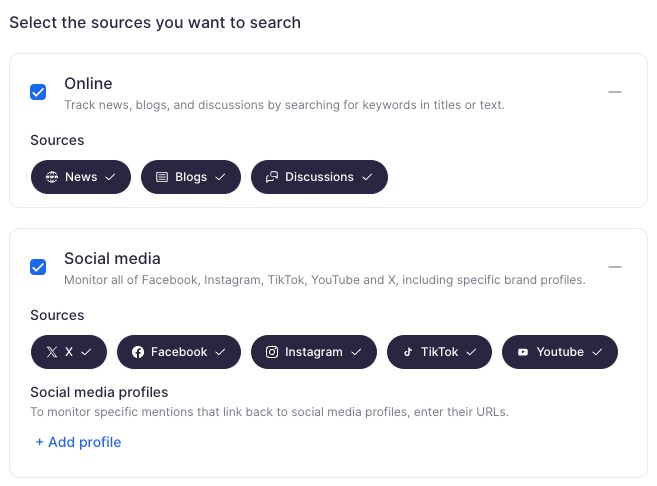The width and height of the screenshot is (657, 486).
Task: Click the Blogs article icon
Action: click(162, 177)
